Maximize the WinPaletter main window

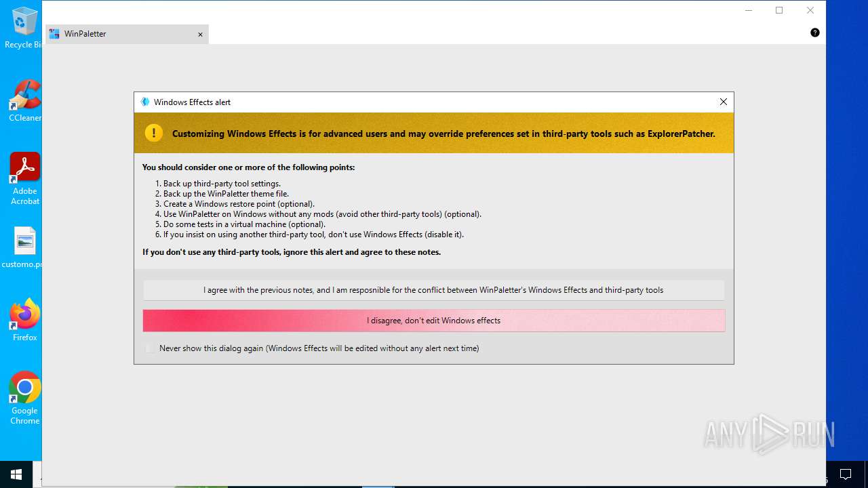(x=779, y=10)
